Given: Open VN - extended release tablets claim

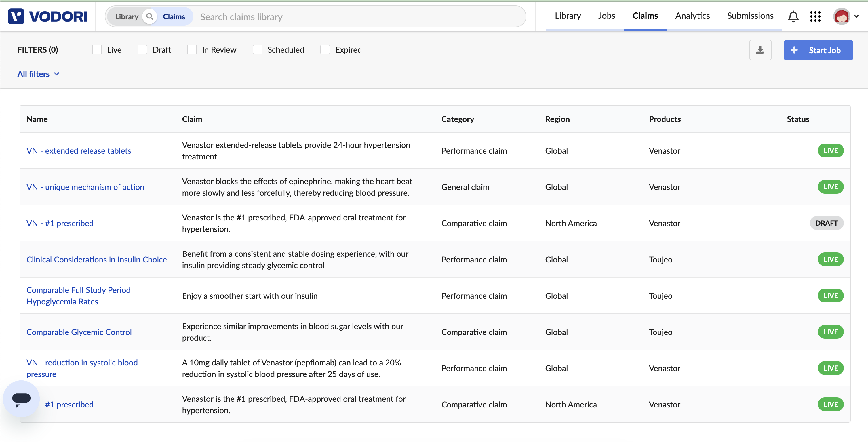Looking at the screenshot, I should pos(79,150).
